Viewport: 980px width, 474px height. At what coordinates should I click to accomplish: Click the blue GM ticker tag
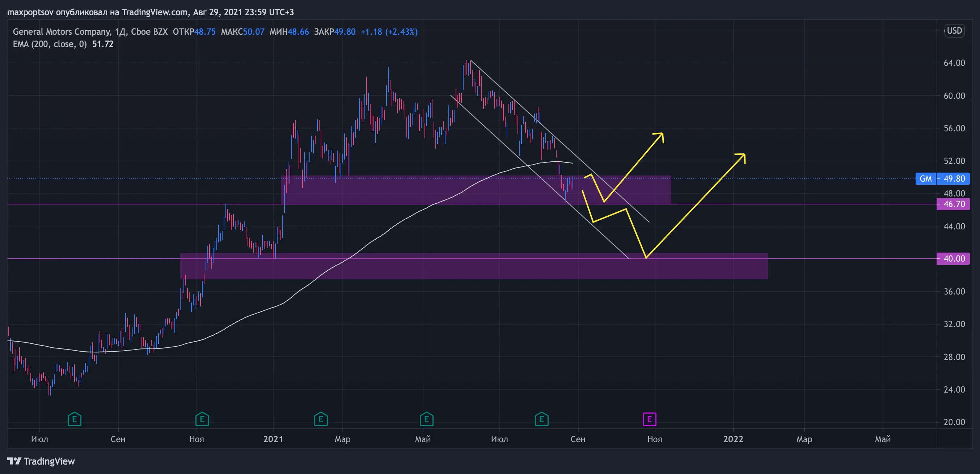point(926,179)
